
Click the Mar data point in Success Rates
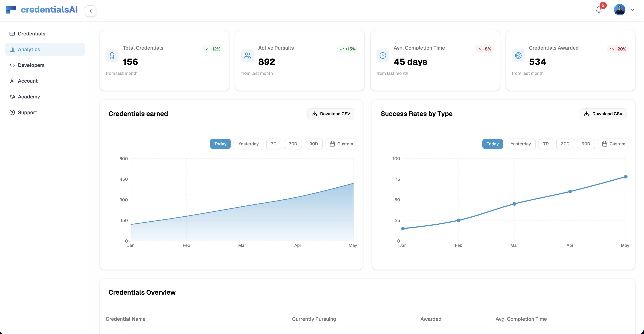tap(514, 204)
